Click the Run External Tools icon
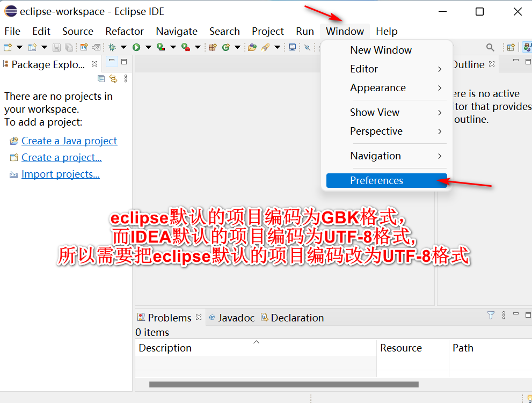Image resolution: width=532 pixels, height=403 pixels. tap(186, 47)
